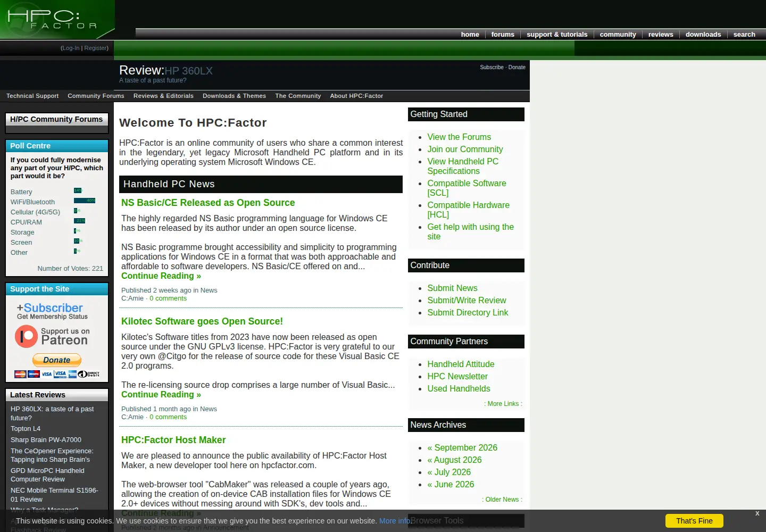Click the Log-In link

pos(71,48)
